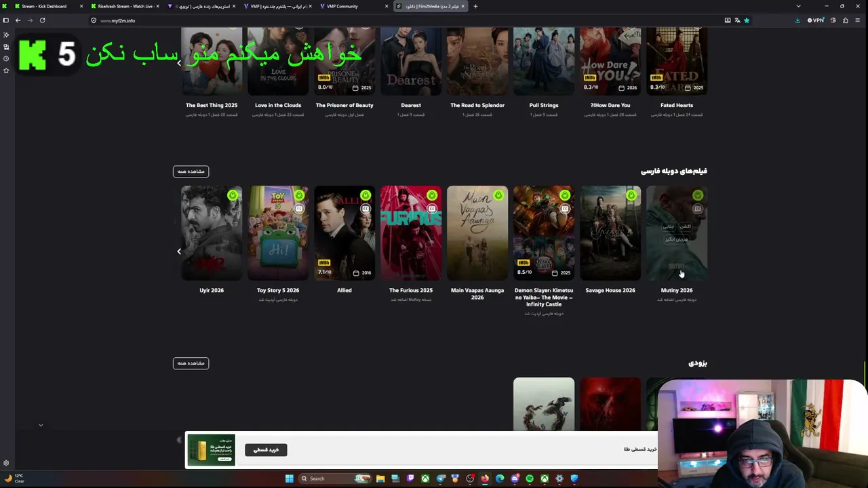Image resolution: width=868 pixels, height=488 pixels.
Task: Open Spotify from the taskbar
Action: 530,479
